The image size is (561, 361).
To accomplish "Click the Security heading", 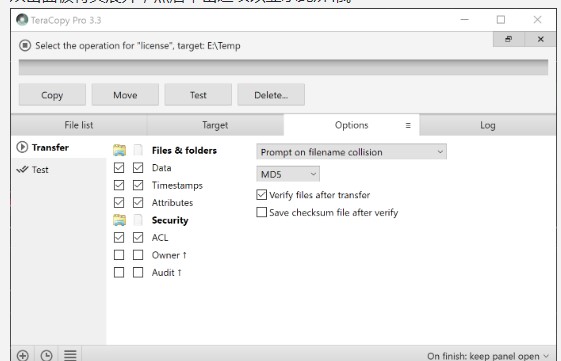I will (170, 220).
